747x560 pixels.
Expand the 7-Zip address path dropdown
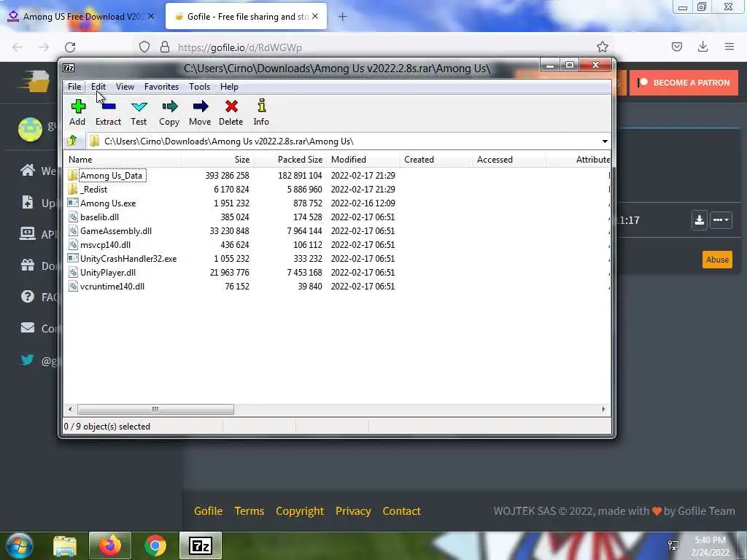point(605,141)
